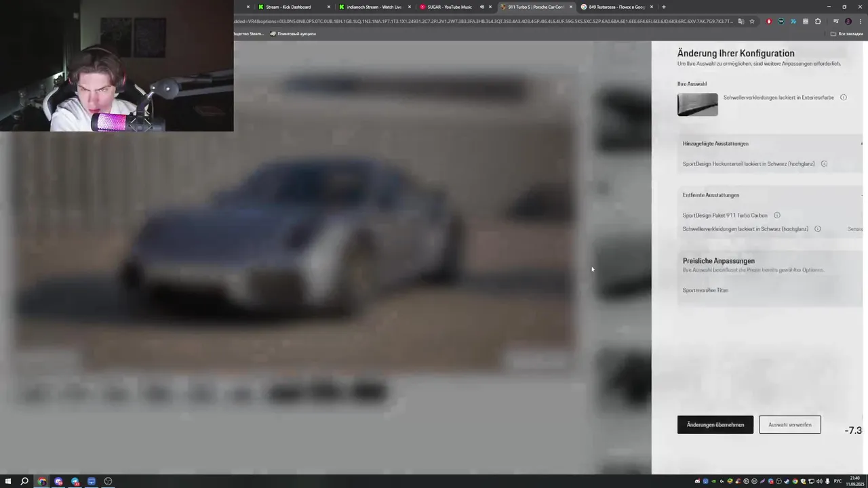Switch to the indianoch Stream tab

pos(374,7)
